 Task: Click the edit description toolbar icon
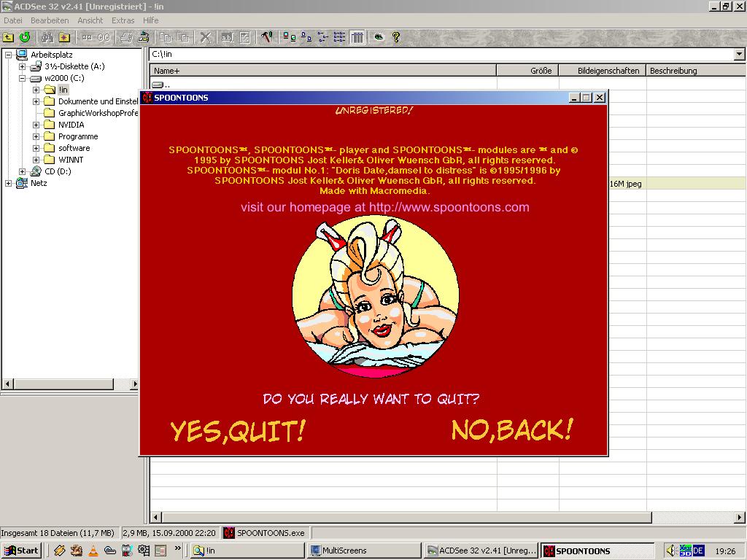pos(245,37)
